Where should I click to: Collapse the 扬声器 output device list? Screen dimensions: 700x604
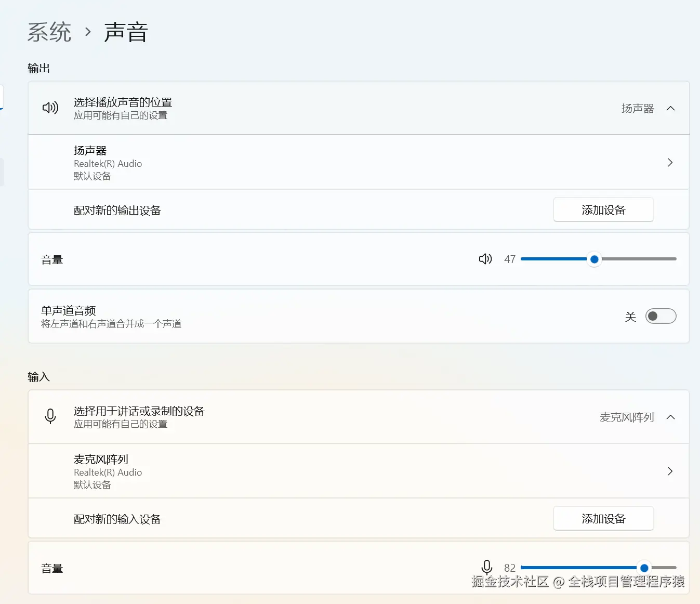671,108
